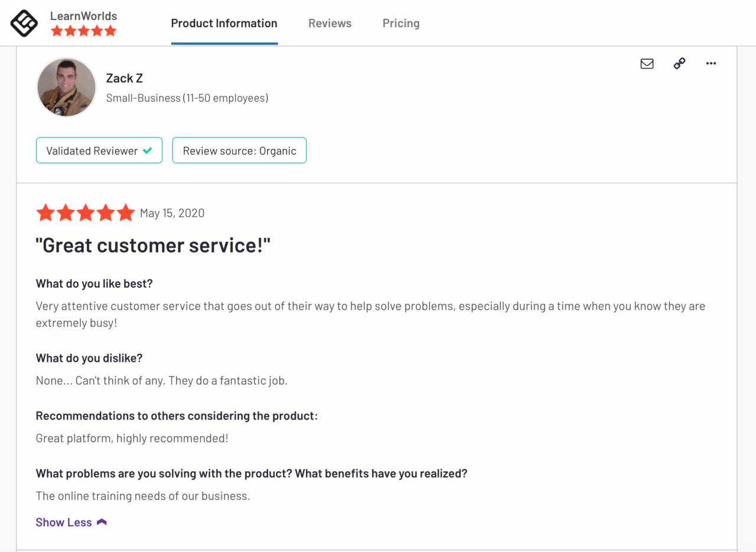The width and height of the screenshot is (756, 552).
Task: Click the first red star beside May 15, 2020
Action: pos(45,213)
